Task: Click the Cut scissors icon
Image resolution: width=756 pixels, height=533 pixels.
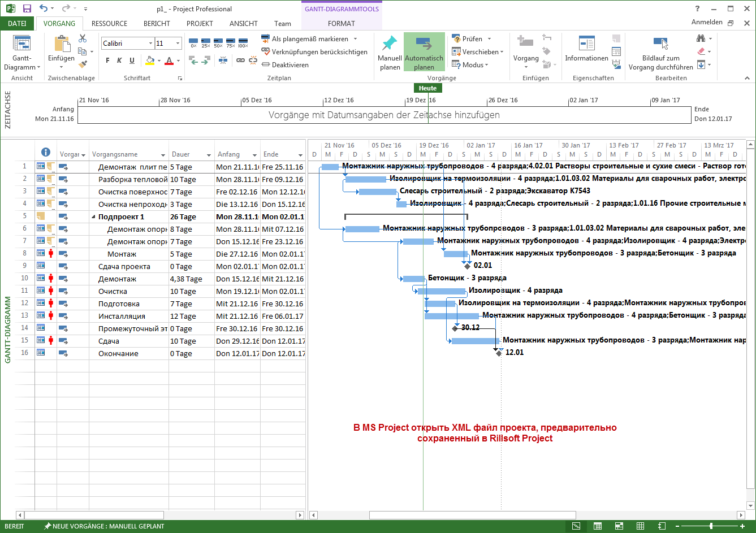Action: [x=83, y=38]
